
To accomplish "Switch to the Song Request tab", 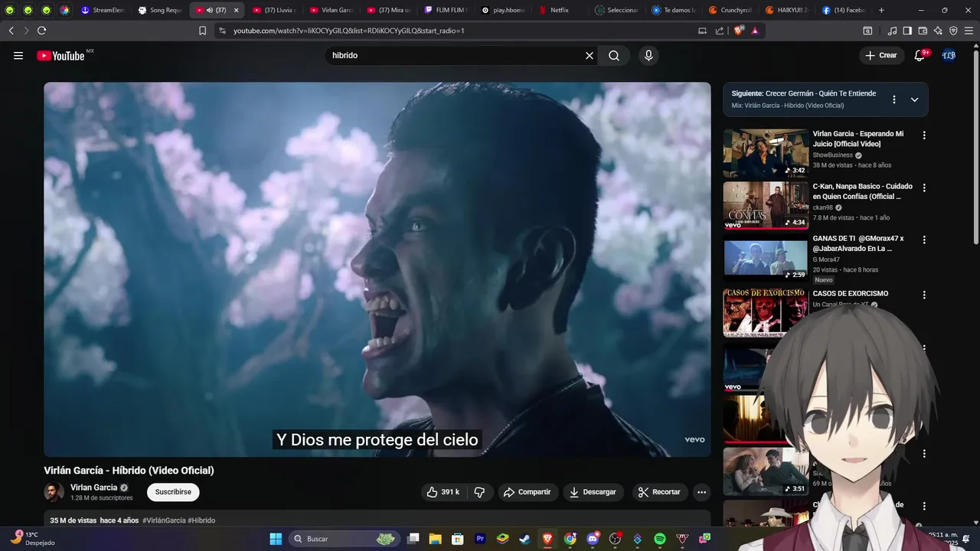I will (x=160, y=10).
